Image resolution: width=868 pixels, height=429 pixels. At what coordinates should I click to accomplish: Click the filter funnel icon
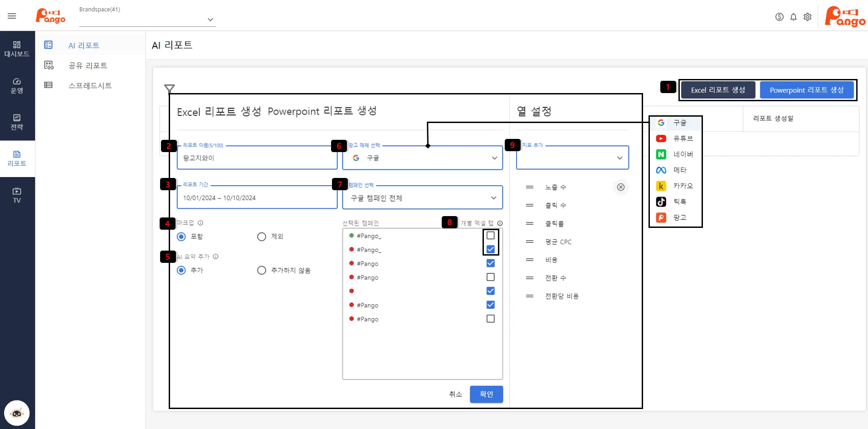[169, 88]
